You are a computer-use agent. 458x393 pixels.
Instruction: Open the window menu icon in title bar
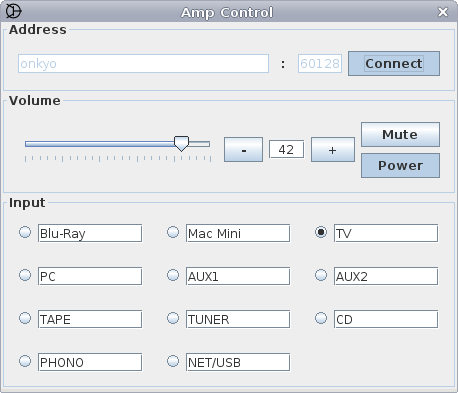(x=14, y=11)
